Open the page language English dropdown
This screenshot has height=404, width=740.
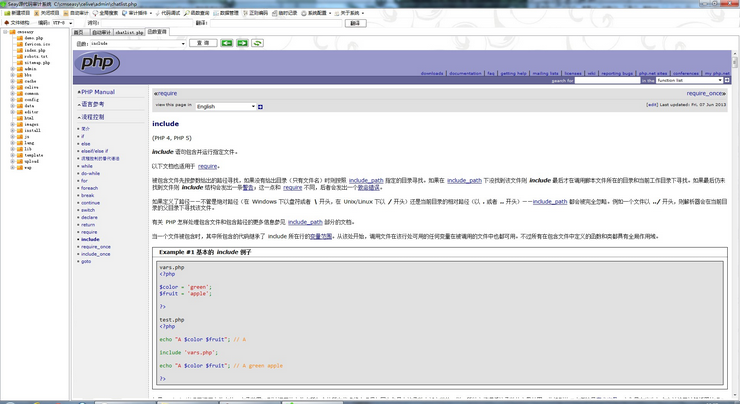tap(226, 107)
